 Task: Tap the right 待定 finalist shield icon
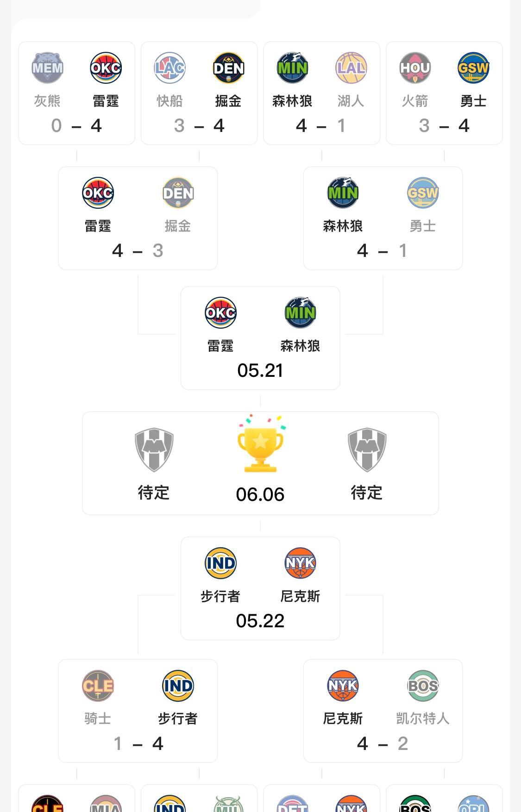pos(367,450)
